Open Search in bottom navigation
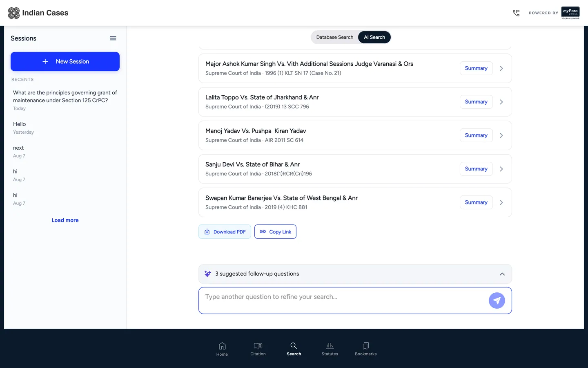Viewport: 588px width, 368px height. pyautogui.click(x=294, y=349)
